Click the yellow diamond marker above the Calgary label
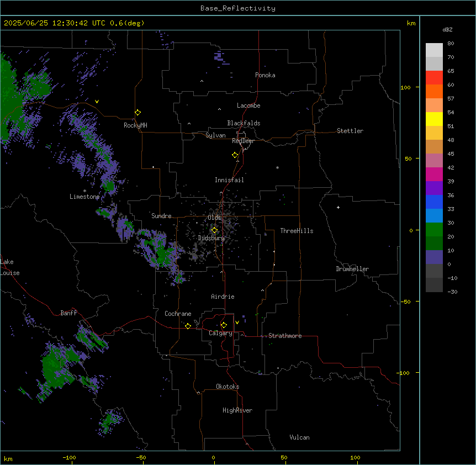The image size is (476, 465). [224, 325]
